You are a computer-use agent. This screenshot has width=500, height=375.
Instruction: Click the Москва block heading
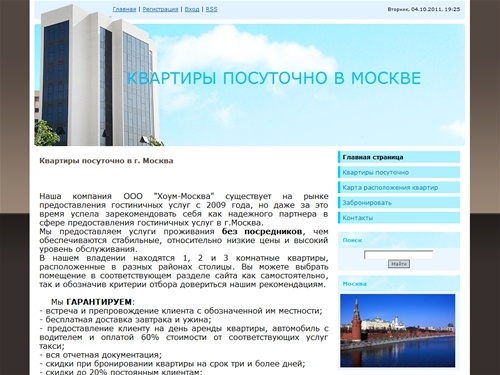(355, 284)
